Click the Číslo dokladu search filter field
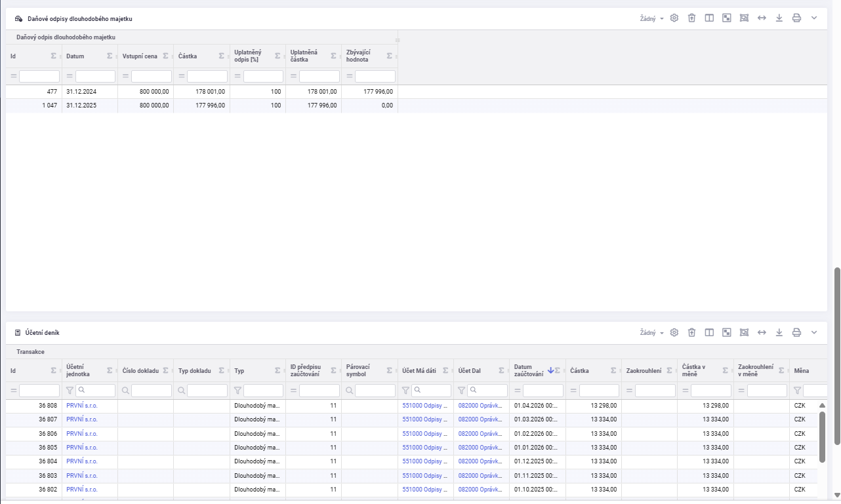The height and width of the screenshot is (504, 841). tap(152, 391)
